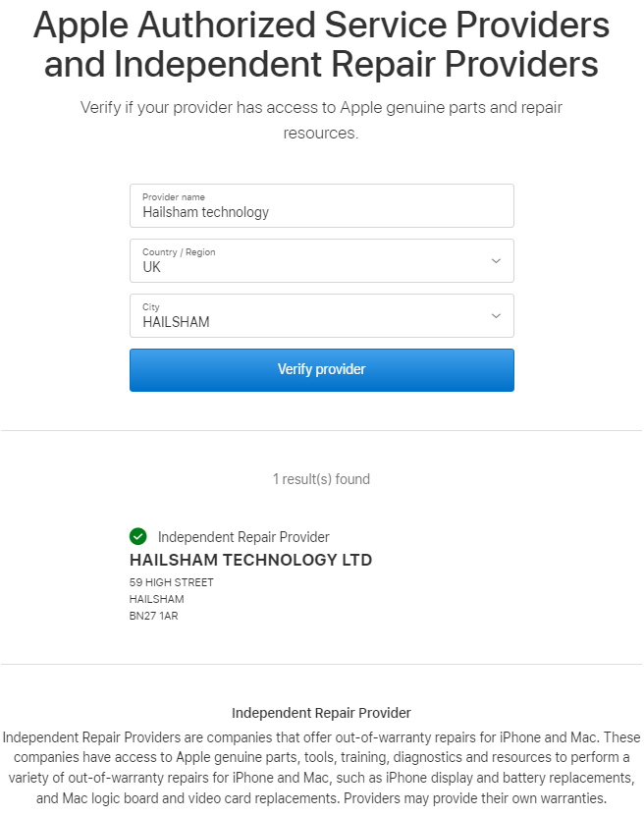This screenshot has width=644, height=816.
Task: Focus the Provider name input field
Action: click(x=321, y=205)
